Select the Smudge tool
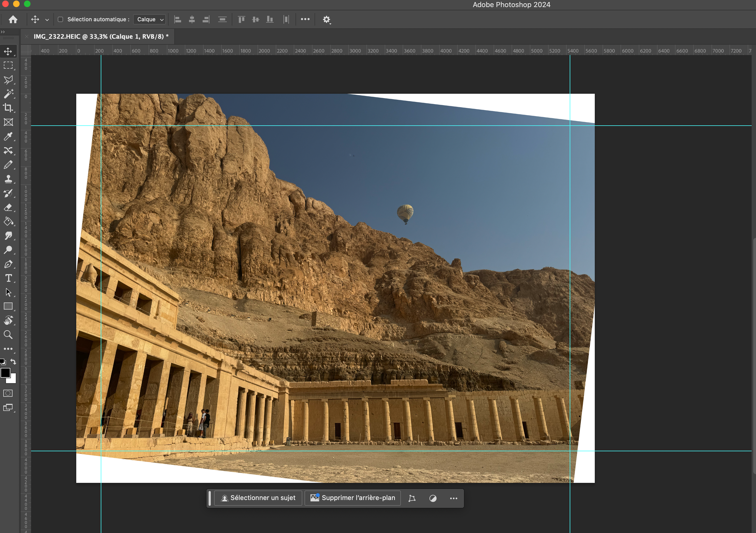The width and height of the screenshot is (756, 533). pyautogui.click(x=8, y=235)
